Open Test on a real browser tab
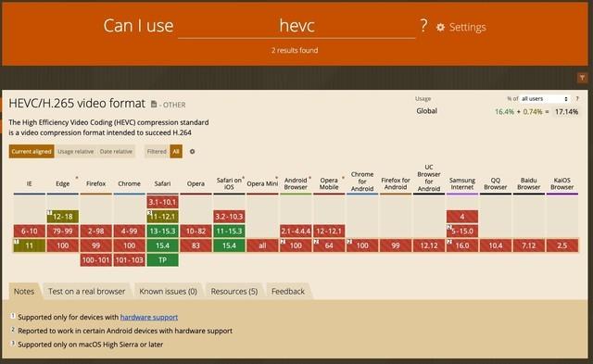 pyautogui.click(x=86, y=292)
